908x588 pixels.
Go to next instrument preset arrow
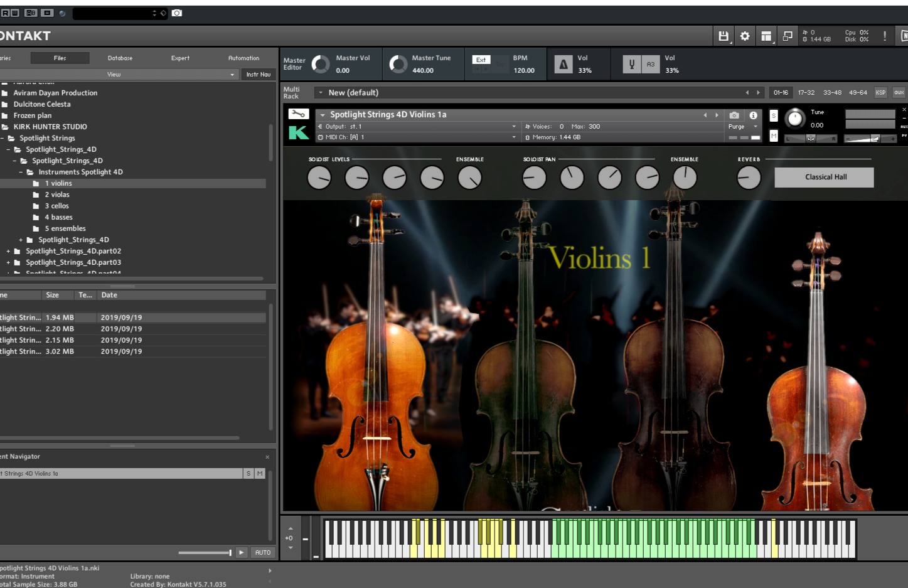[717, 115]
